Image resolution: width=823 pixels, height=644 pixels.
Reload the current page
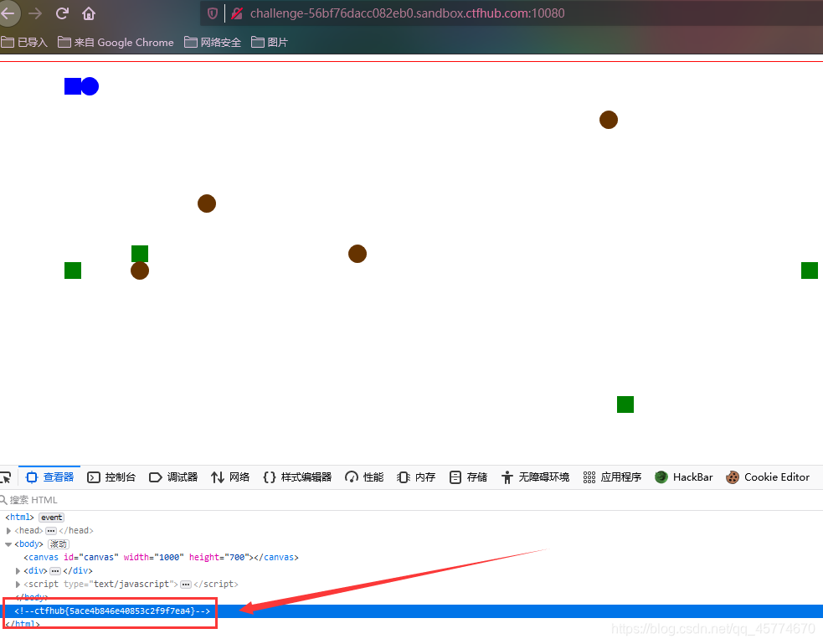tap(62, 13)
